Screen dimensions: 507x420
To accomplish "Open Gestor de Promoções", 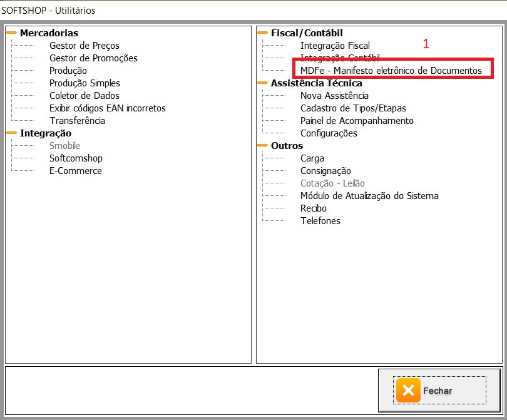I will point(93,58).
